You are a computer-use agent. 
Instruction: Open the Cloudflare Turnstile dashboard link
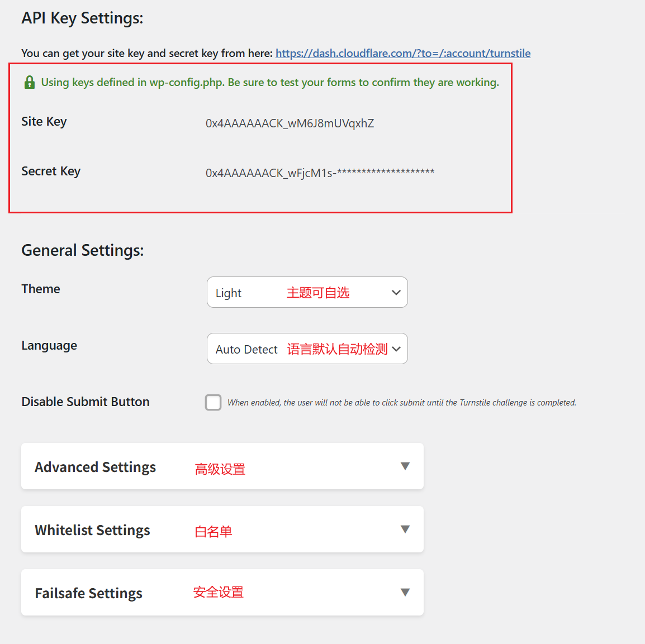tap(402, 53)
